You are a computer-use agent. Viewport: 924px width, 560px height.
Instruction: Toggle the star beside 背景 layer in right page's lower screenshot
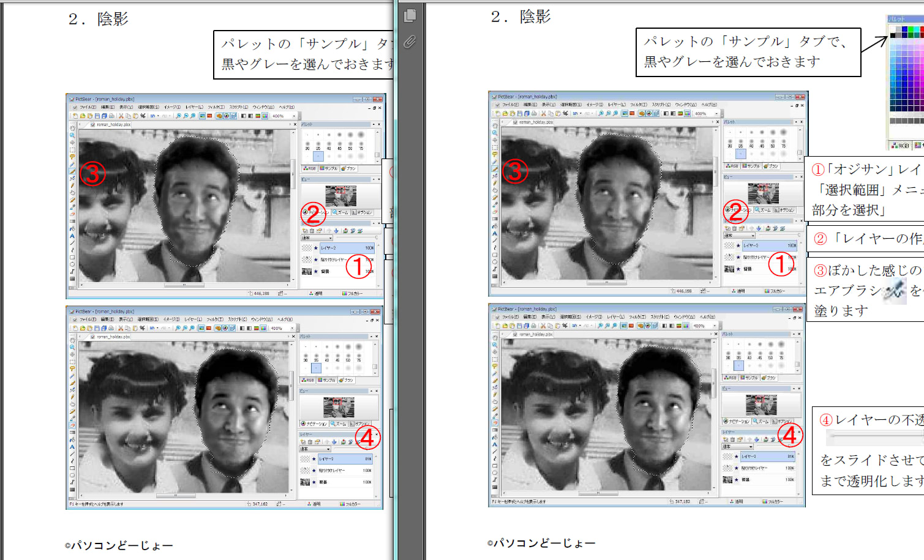[x=737, y=480]
